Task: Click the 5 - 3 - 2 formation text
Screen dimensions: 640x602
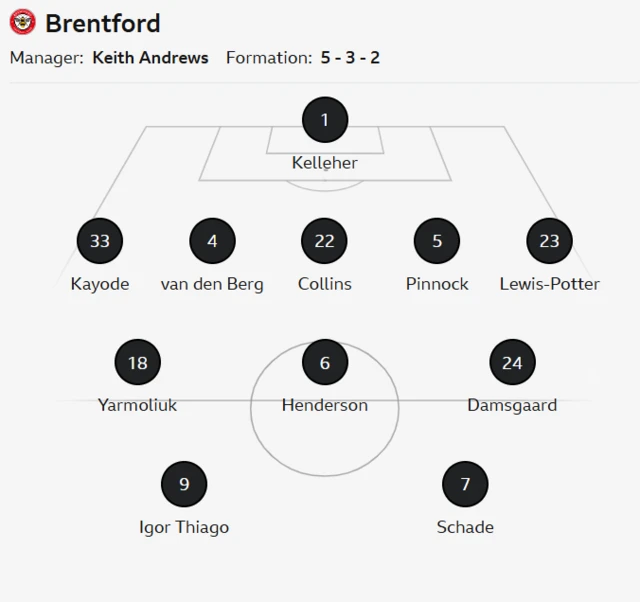Action: coord(350,58)
